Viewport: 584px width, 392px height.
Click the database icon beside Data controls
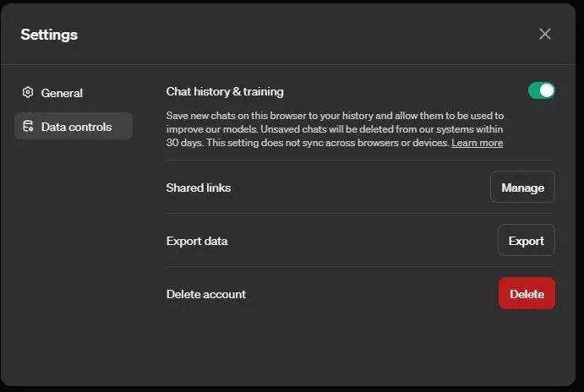click(x=28, y=127)
